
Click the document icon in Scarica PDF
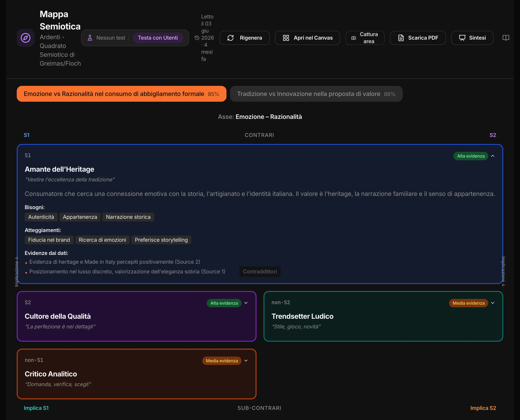tap(401, 38)
